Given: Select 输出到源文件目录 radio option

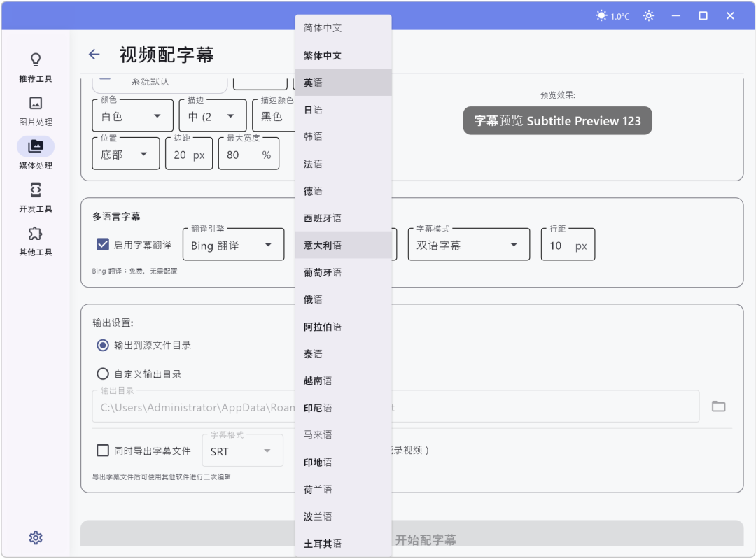Looking at the screenshot, I should (103, 345).
